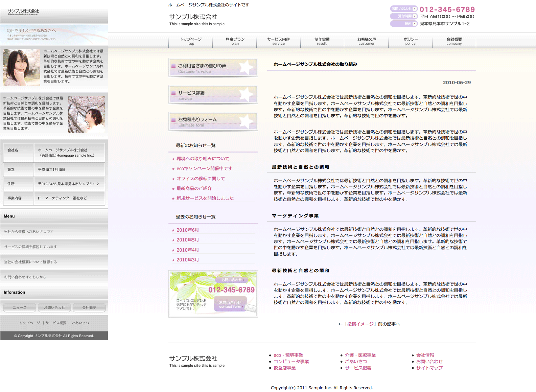Open the サイトマップ footer link
This screenshot has width=536, height=392.
pos(429,368)
